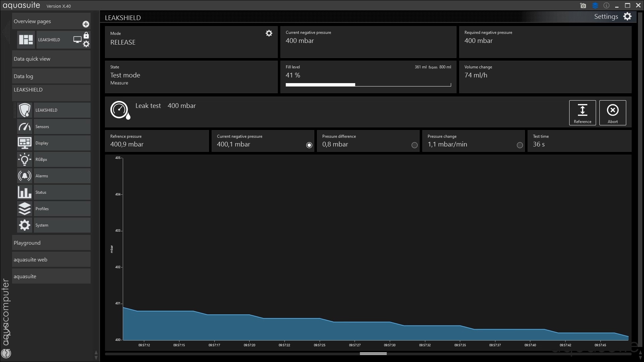Click the 1,1 mbar/min pressure change value
This screenshot has height=362, width=644.
click(x=447, y=144)
